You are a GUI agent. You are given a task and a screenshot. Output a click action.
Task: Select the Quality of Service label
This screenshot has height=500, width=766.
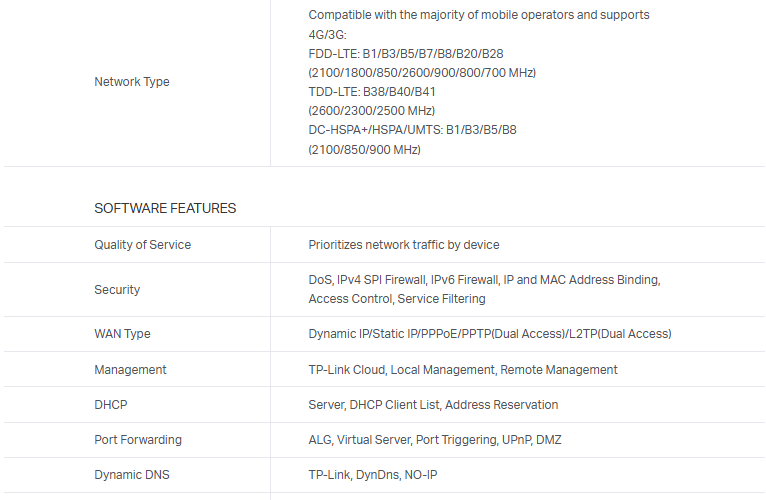point(142,245)
